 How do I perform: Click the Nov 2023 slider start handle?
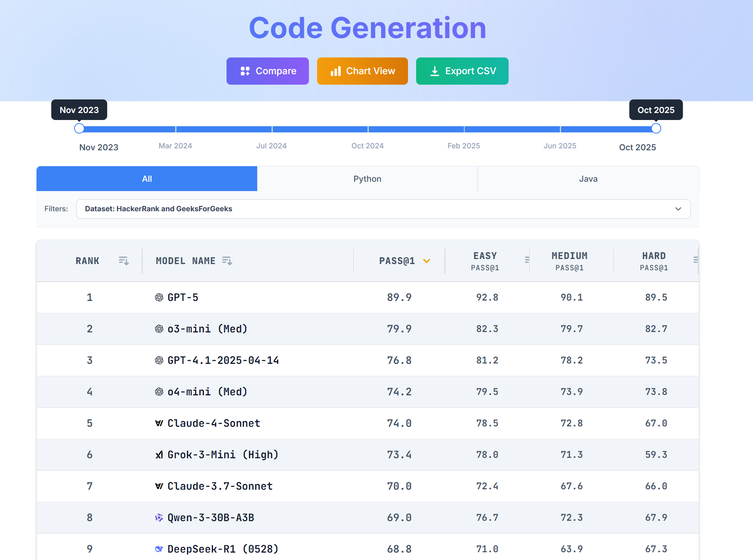[x=79, y=129]
